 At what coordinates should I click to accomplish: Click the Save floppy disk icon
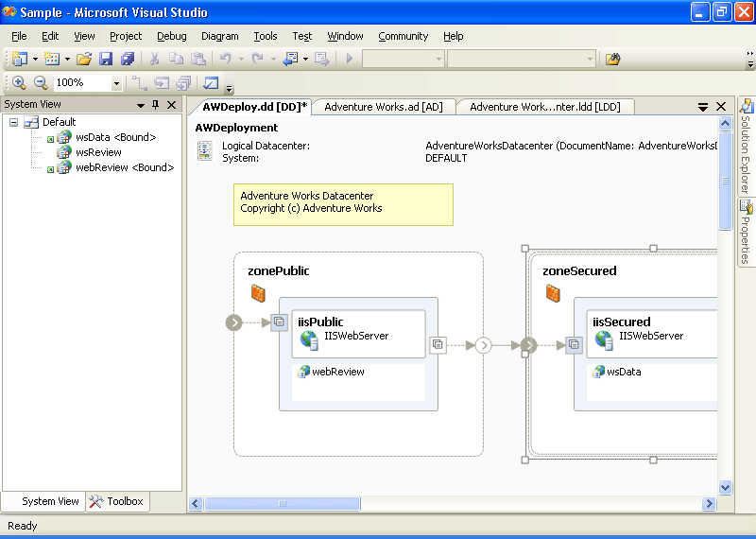tap(106, 59)
